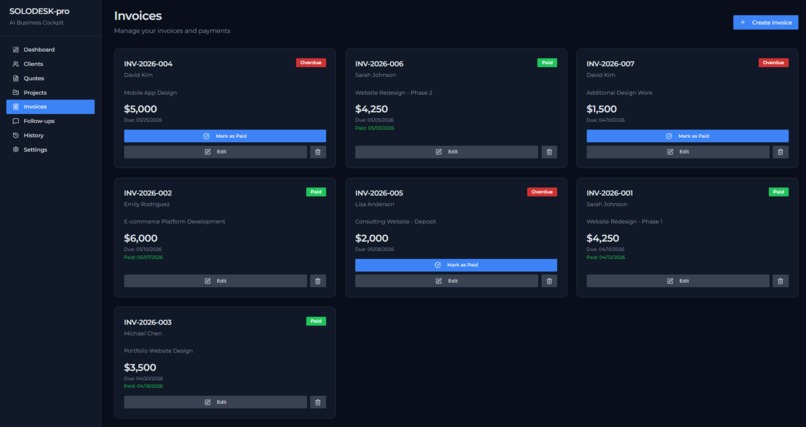
Task: Click the INV-2026-002 invoice number
Action: (148, 193)
